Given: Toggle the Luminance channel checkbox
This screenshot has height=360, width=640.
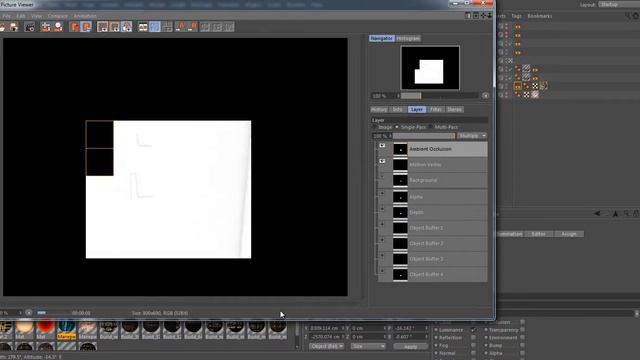Looking at the screenshot, I should coord(473,330).
